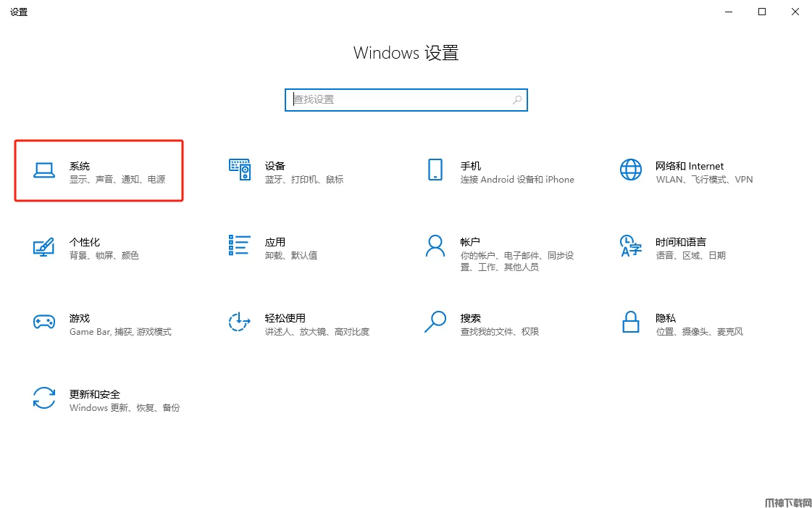This screenshot has height=508, width=812.
Task: Maximize the 设置 window
Action: pos(762,12)
